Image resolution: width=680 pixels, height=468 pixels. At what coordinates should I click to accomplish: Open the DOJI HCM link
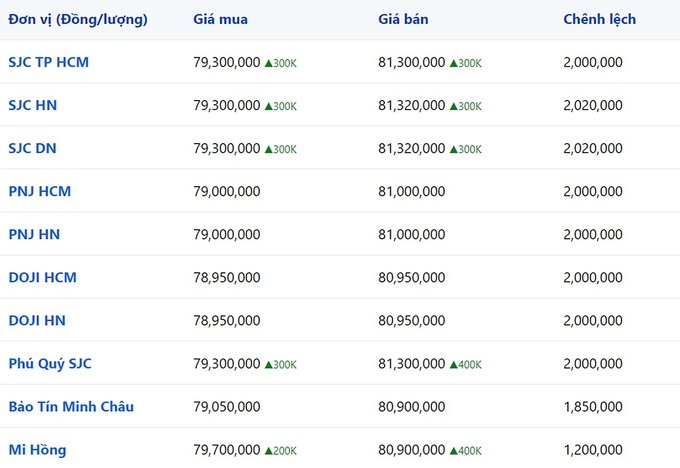[x=42, y=277]
